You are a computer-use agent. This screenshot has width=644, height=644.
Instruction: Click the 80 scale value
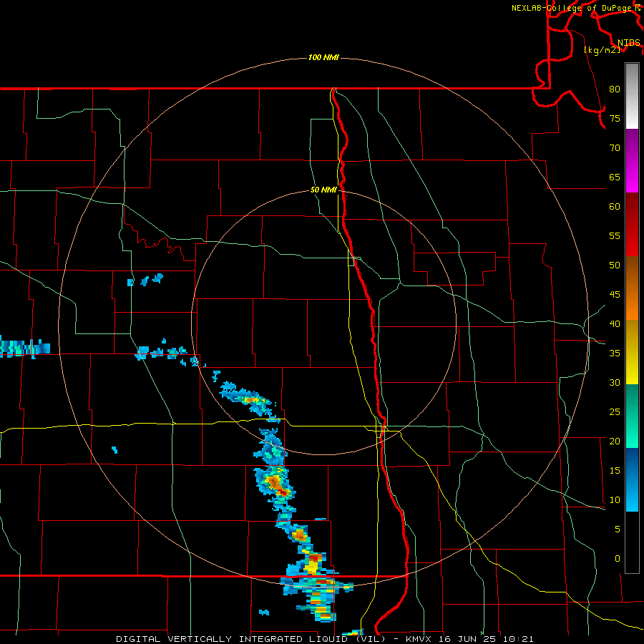point(615,89)
